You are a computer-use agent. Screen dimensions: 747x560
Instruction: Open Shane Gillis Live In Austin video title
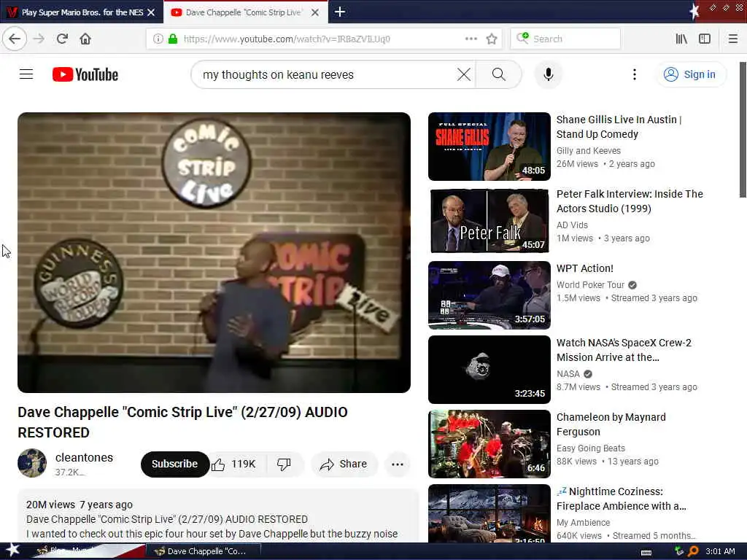[619, 127]
